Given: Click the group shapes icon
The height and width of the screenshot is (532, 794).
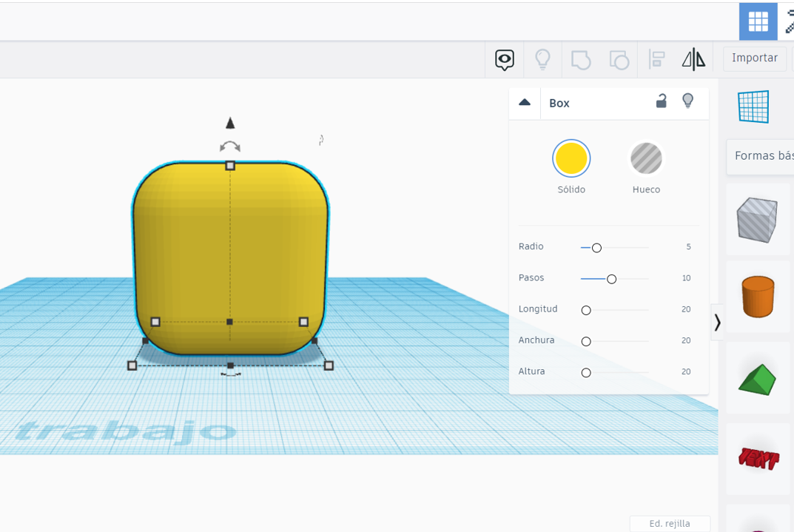Looking at the screenshot, I should click(x=581, y=59).
